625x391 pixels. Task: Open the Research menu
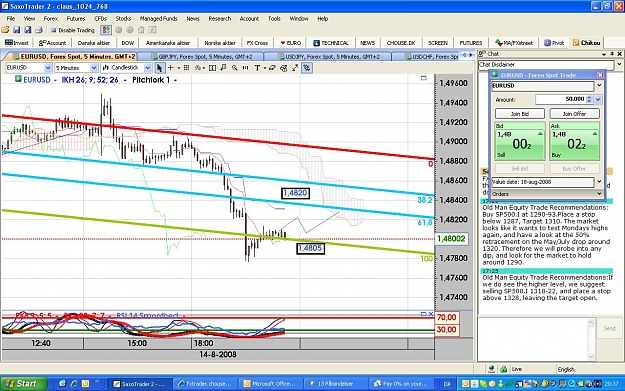point(220,18)
